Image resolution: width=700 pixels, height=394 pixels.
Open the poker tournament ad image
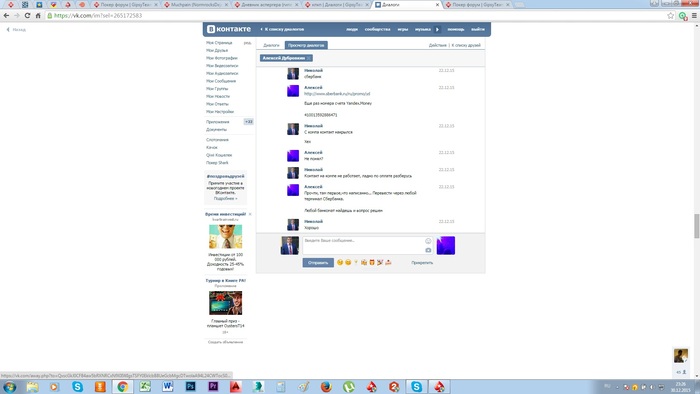coord(225,303)
